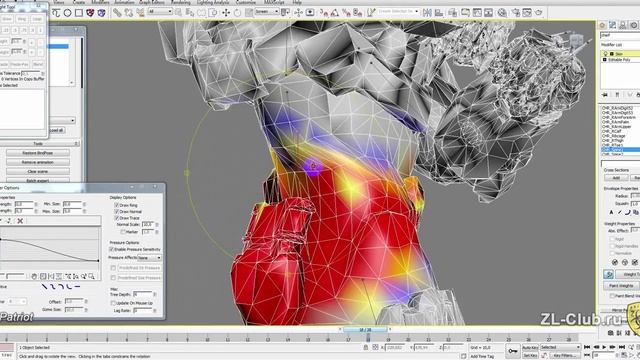640x360 pixels.
Task: Click the Align tool icon
Action: [x=439, y=13]
